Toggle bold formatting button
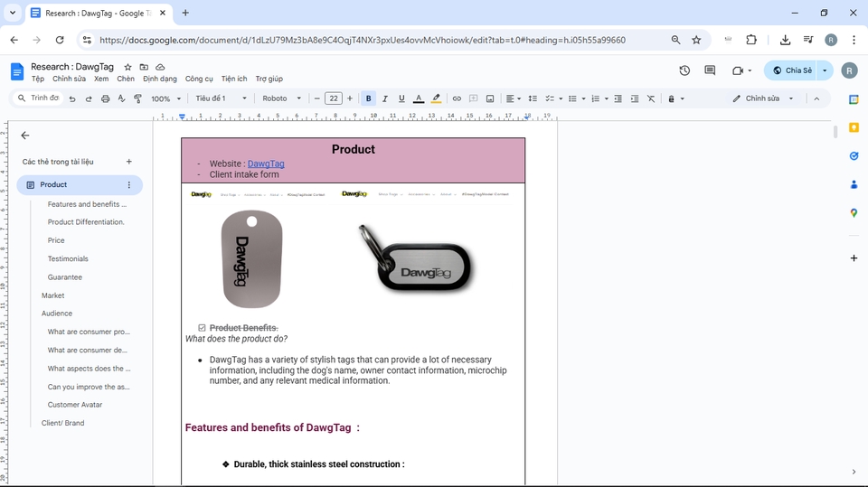Screen dimensions: 868x487 [368, 98]
